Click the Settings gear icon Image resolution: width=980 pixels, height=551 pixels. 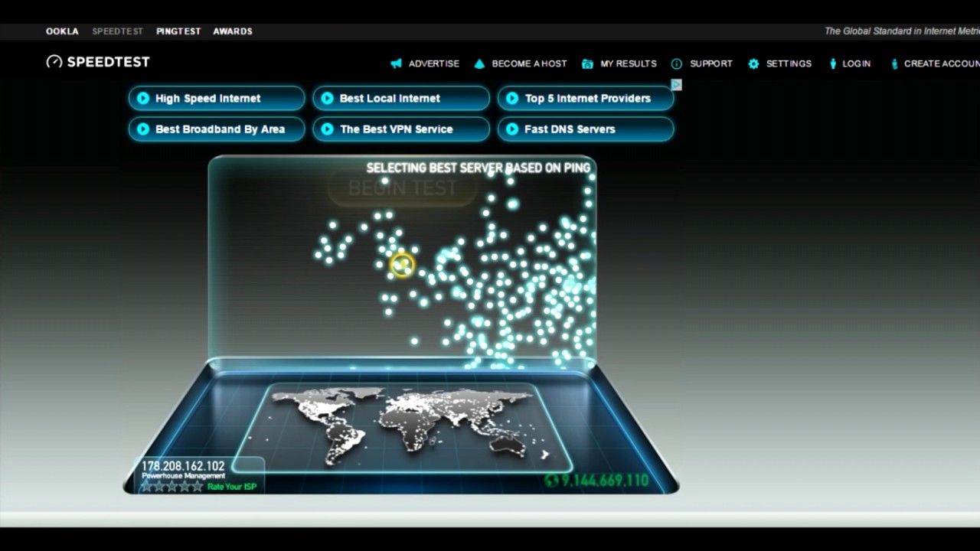(x=753, y=64)
